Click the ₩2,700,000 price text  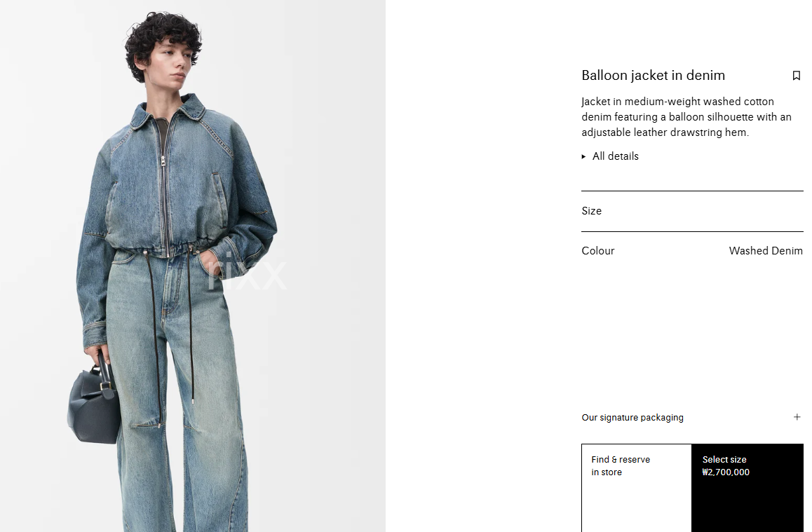click(726, 472)
